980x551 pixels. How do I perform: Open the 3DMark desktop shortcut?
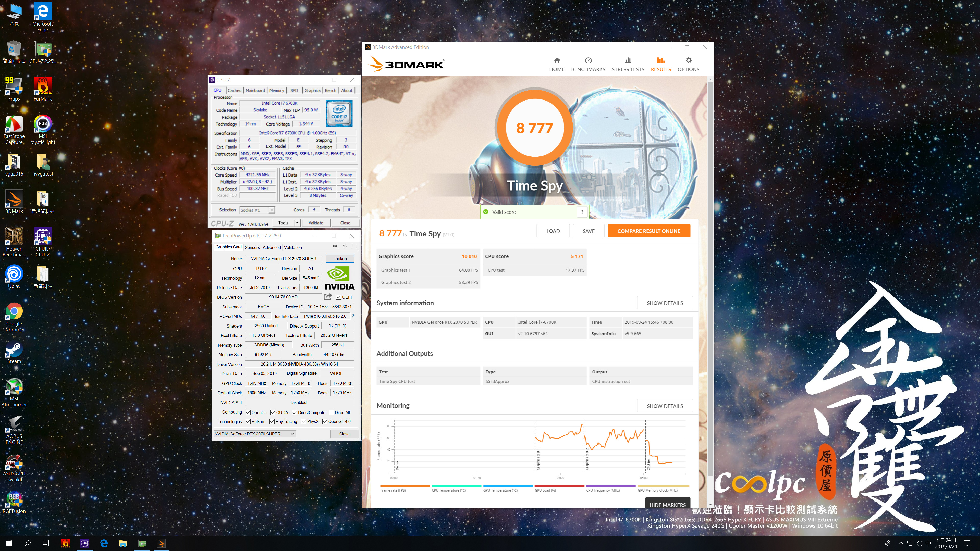tap(14, 202)
